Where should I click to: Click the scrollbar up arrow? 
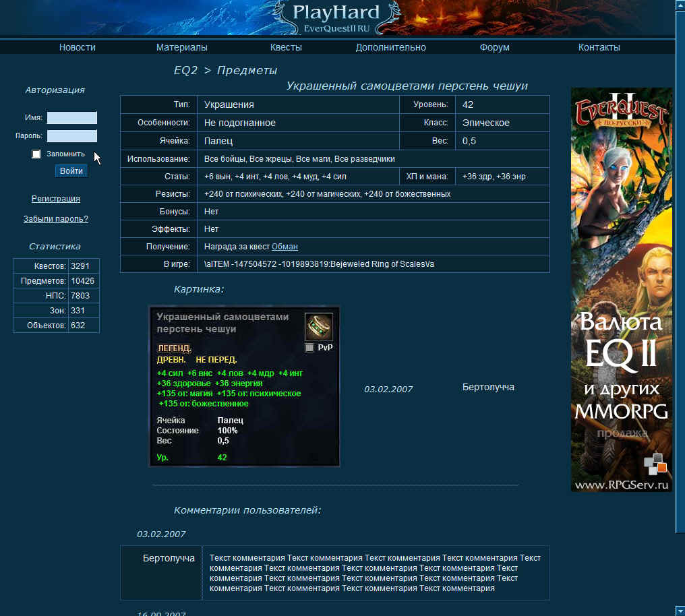click(x=680, y=5)
